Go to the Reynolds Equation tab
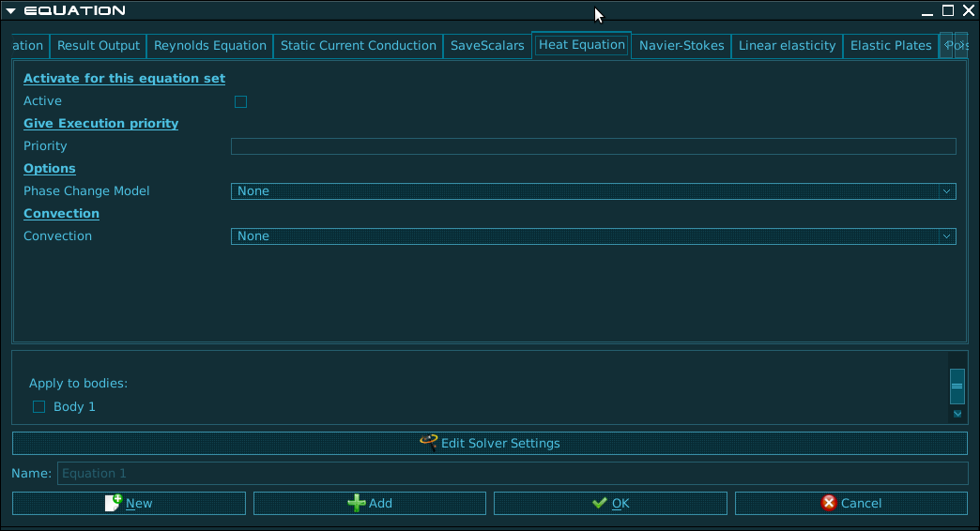 210,45
